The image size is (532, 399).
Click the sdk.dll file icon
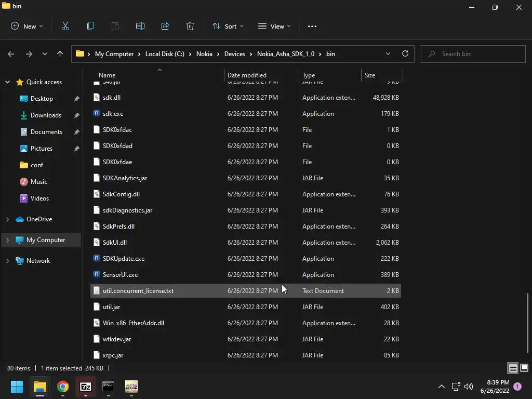[x=97, y=97]
